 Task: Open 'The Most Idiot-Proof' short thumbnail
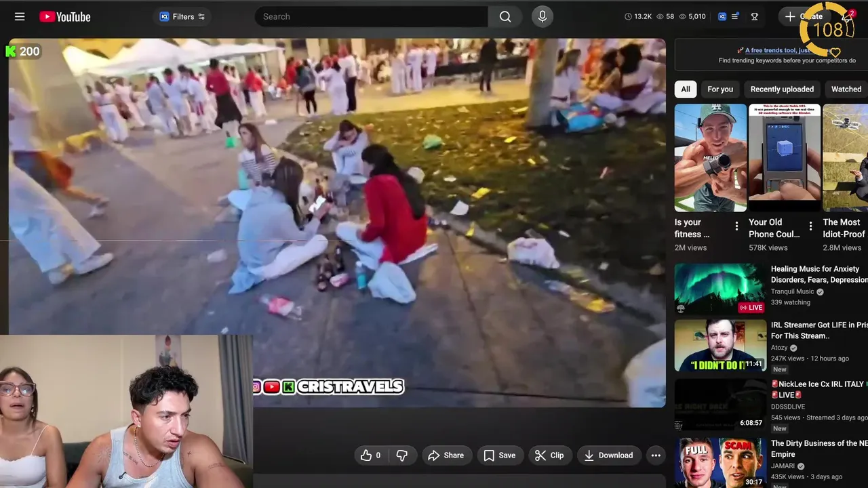845,158
